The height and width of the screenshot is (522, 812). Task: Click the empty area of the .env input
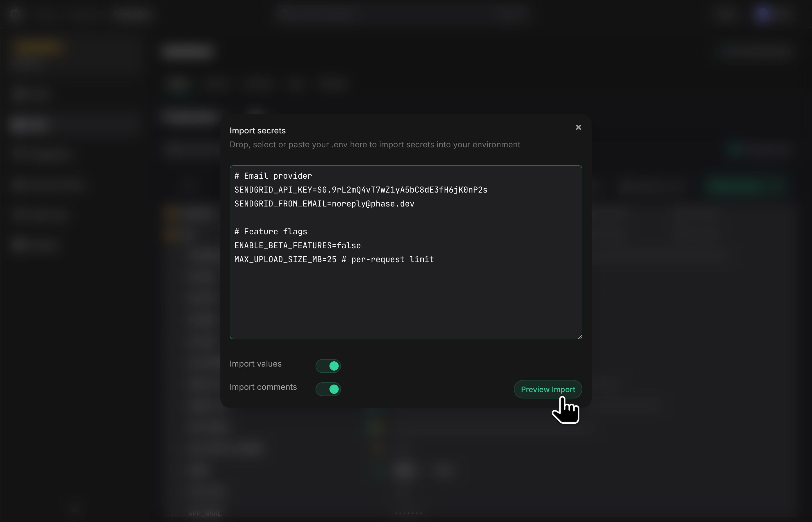[406, 302]
